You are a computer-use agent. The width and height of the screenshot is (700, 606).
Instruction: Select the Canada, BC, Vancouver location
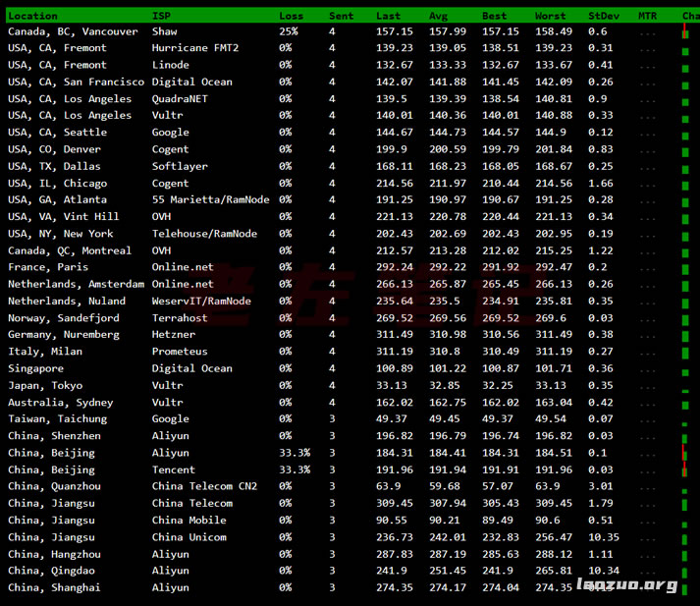[73, 31]
